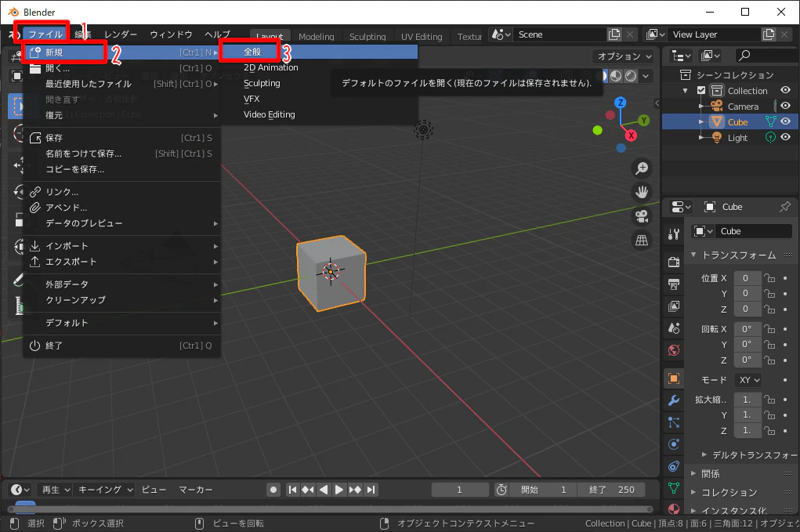This screenshot has width=800, height=532.
Task: Open the オプション dropdown in viewport
Action: tap(624, 56)
